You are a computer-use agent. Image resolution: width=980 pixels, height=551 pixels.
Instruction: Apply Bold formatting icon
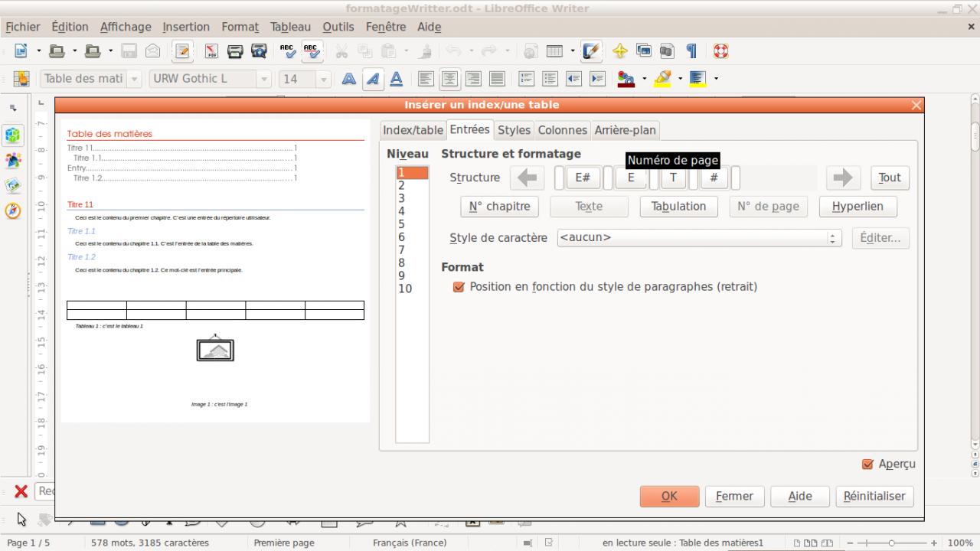click(349, 79)
